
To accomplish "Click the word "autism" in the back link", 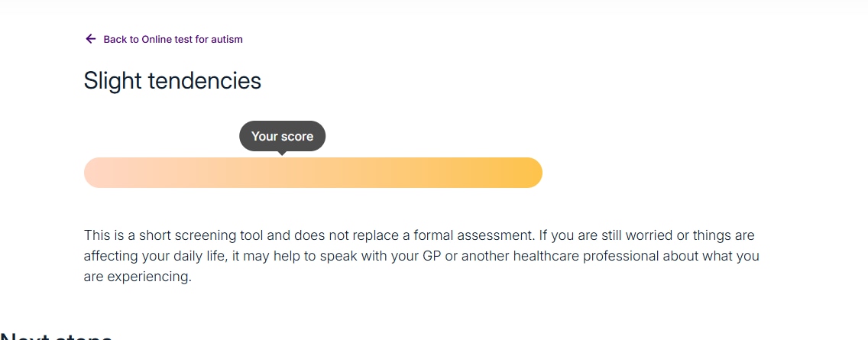I will pyautogui.click(x=227, y=39).
